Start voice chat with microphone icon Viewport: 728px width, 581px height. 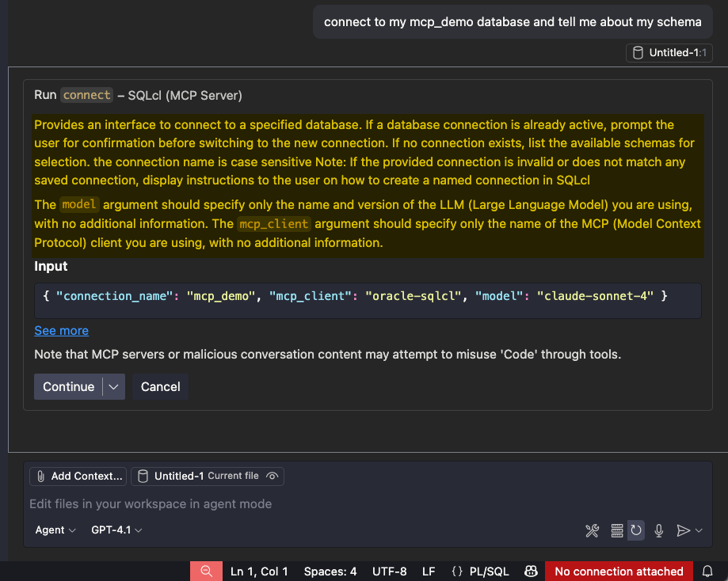click(658, 530)
